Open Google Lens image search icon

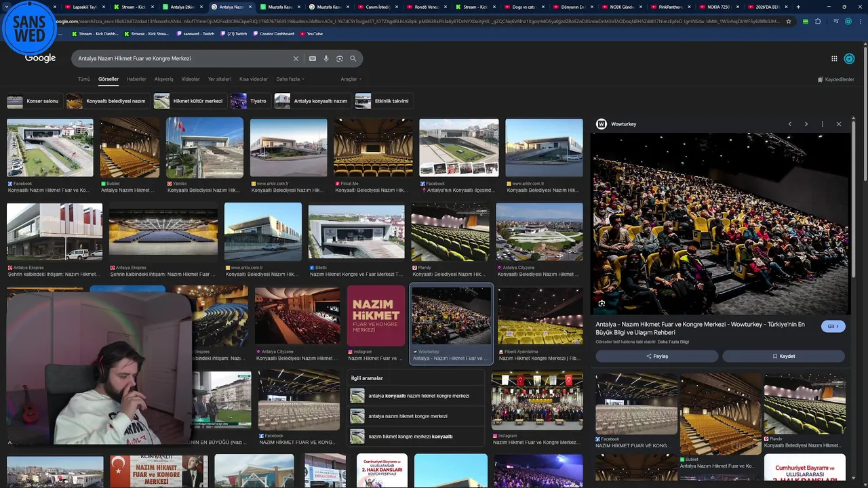click(340, 59)
